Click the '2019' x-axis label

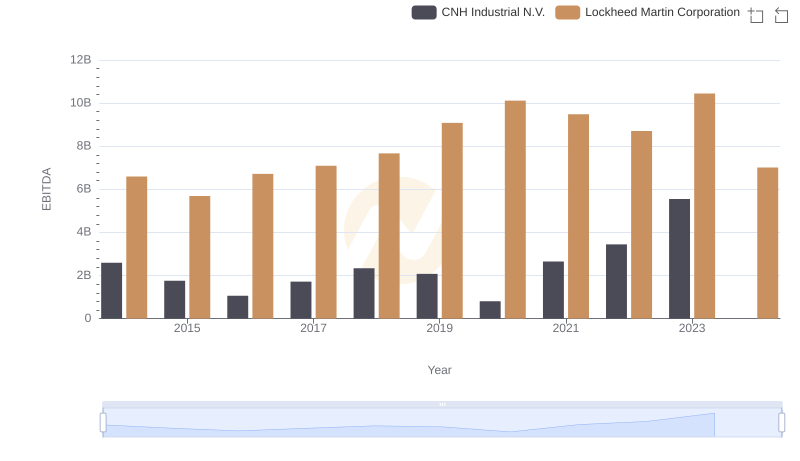tap(439, 328)
